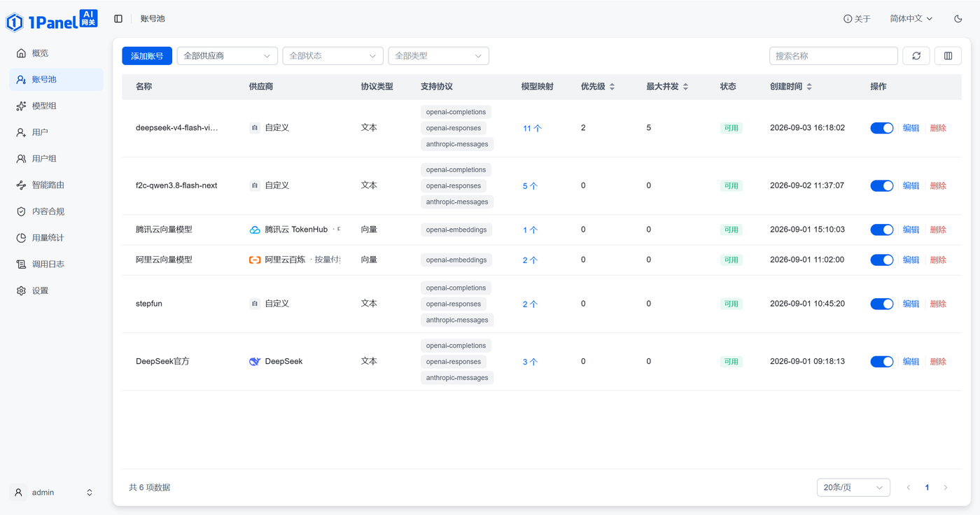Screen dimensions: 980x515
Task: Delete the stepfun account
Action: pos(938,304)
